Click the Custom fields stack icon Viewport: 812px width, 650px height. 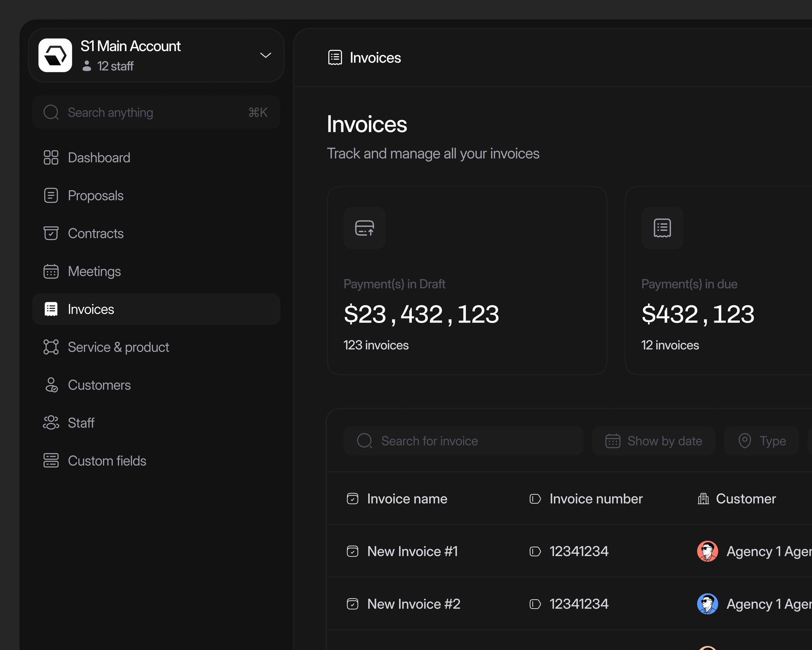51,461
